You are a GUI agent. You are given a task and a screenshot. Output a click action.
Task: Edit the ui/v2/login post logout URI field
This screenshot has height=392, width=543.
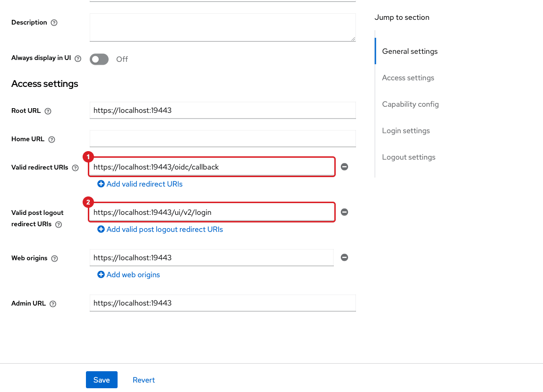coord(212,212)
